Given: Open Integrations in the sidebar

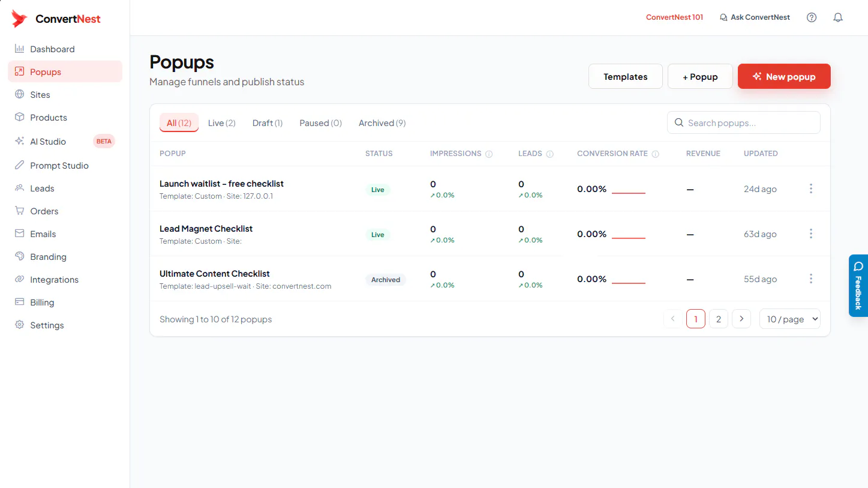Looking at the screenshot, I should (65, 280).
